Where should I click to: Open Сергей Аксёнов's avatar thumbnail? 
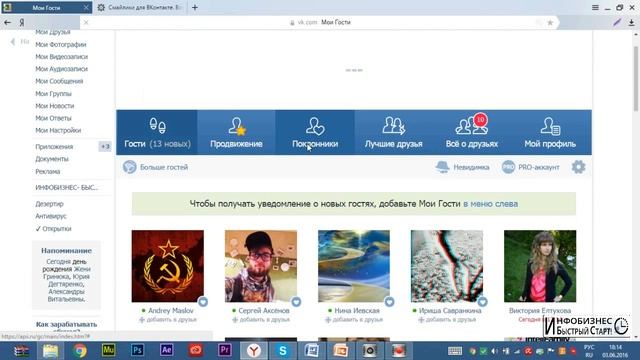[261, 266]
